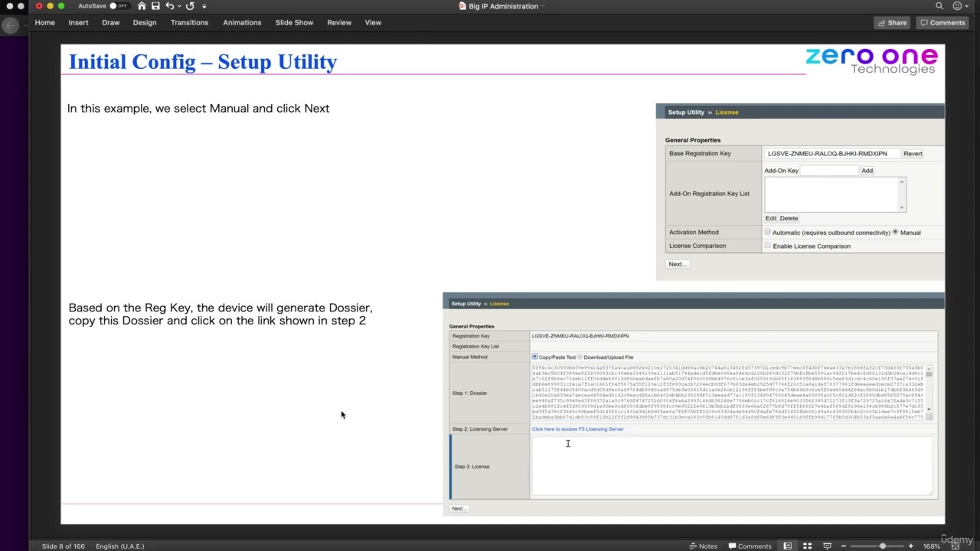Viewport: 980px width, 551px height.
Task: Click the Edit button under key list
Action: click(x=771, y=219)
